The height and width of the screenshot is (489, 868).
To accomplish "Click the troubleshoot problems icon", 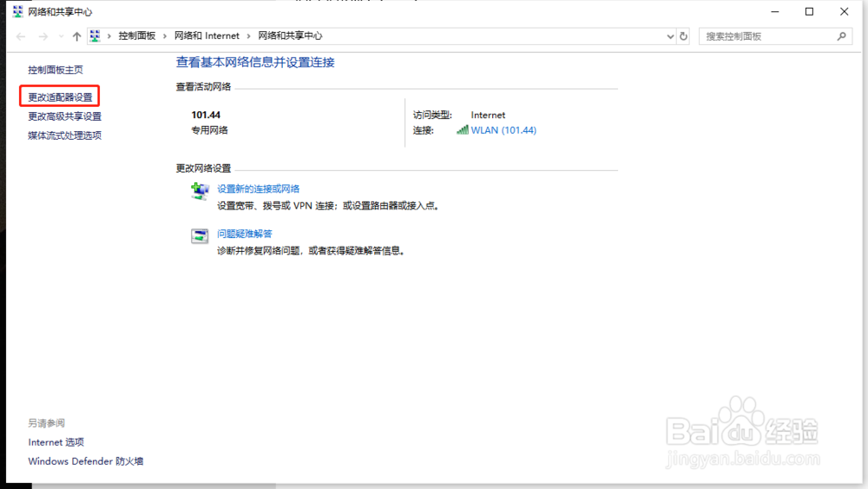I will pyautogui.click(x=200, y=236).
